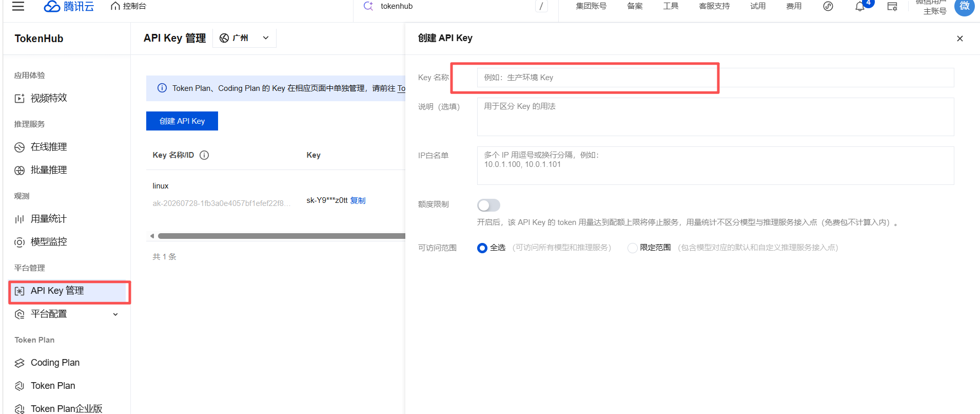
Task: Open the 试用 menu
Action: click(x=758, y=6)
